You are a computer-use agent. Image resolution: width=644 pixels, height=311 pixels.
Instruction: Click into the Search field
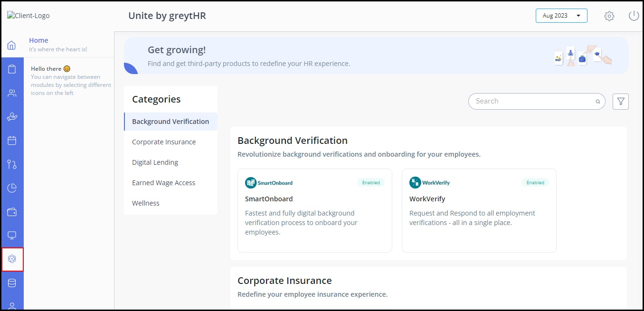click(x=537, y=101)
